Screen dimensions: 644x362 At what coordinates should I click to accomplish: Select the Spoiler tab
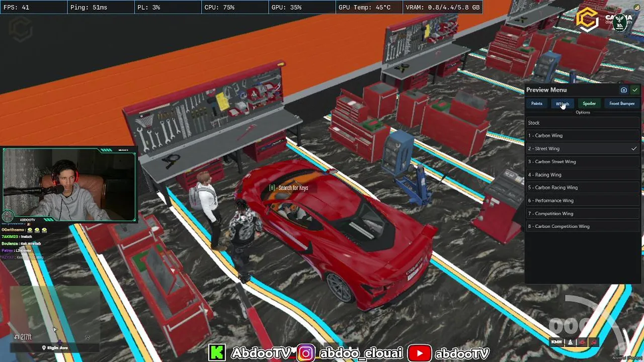[589, 104]
